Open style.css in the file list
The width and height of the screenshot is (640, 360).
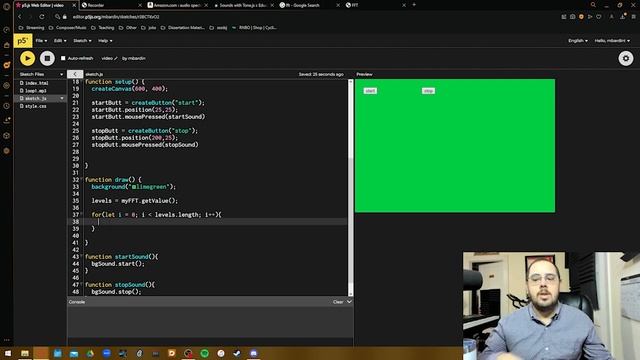click(36, 106)
